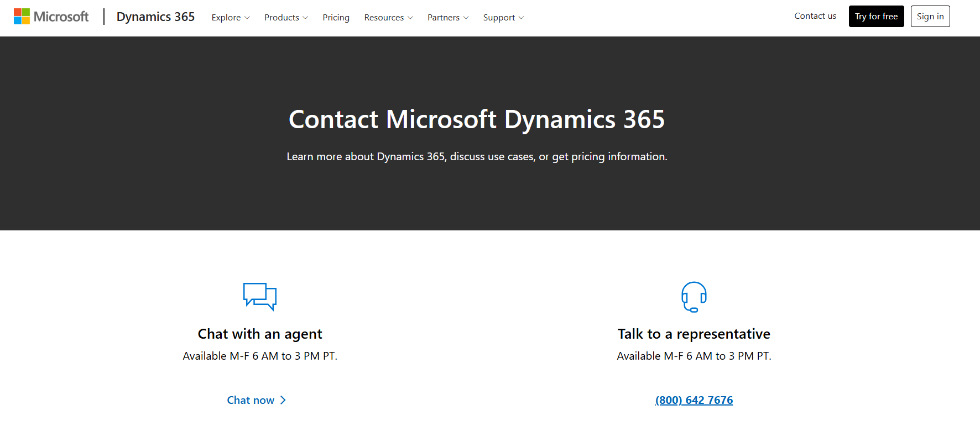The width and height of the screenshot is (980, 421).
Task: Click the chat bubbles icon
Action: [x=260, y=297]
